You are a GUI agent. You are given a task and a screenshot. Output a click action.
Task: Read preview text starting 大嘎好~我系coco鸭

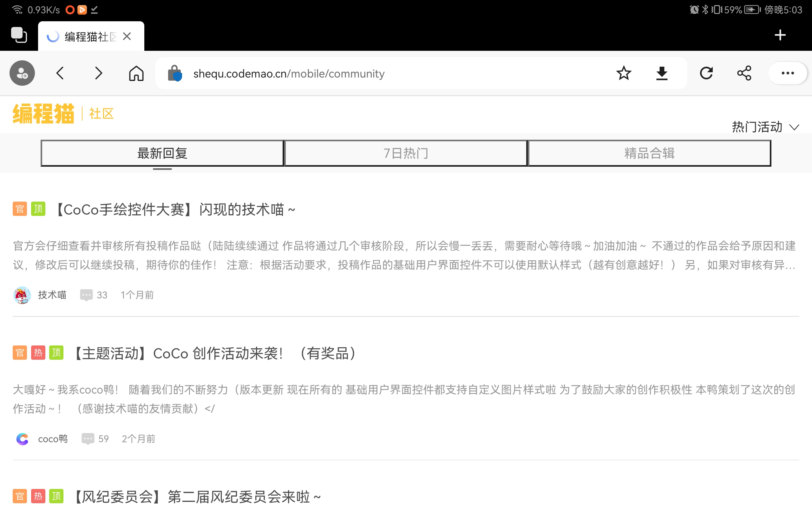[x=404, y=399]
